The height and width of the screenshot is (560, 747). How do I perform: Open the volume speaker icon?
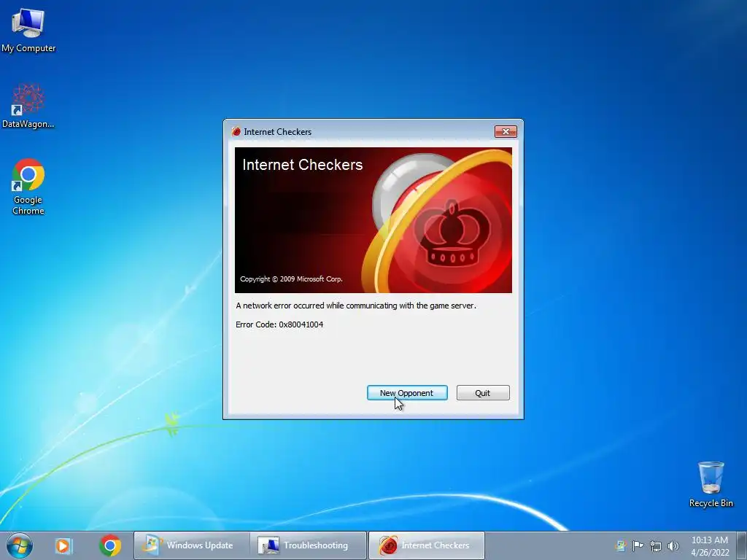point(673,545)
